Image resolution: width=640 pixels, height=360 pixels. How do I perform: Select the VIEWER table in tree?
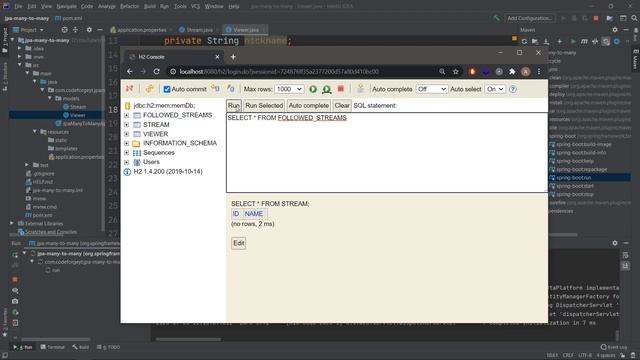(156, 134)
